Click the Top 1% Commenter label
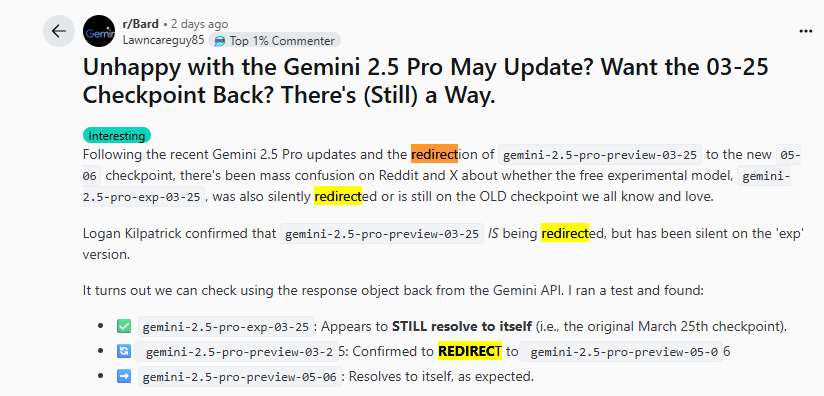Screen dimensions: 824x396 tap(282, 40)
